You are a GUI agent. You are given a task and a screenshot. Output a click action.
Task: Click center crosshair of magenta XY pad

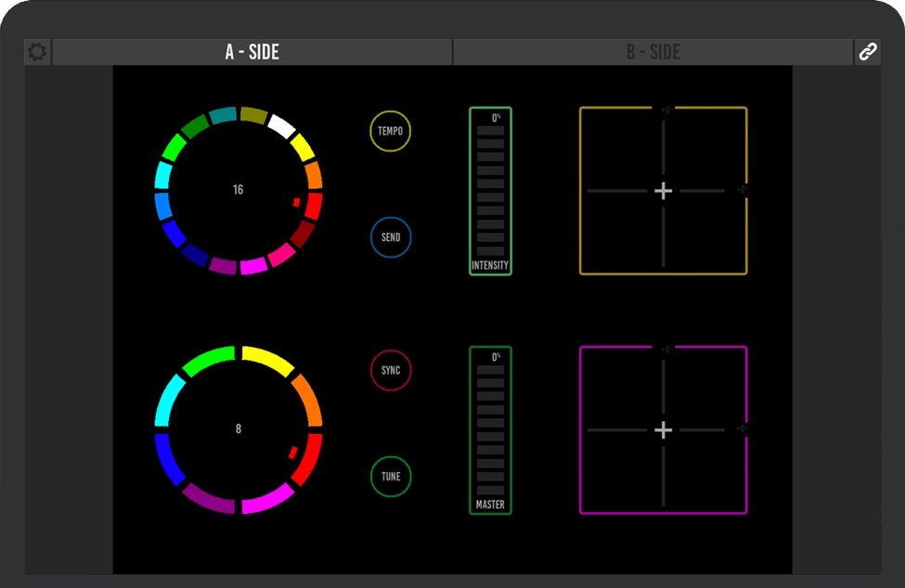tap(663, 430)
